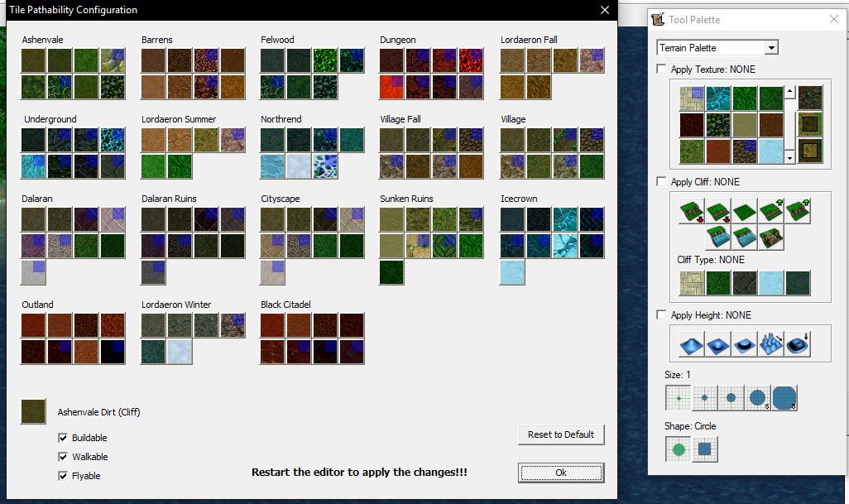
Task: Select the Outland black tile with blue corner
Action: (x=113, y=352)
